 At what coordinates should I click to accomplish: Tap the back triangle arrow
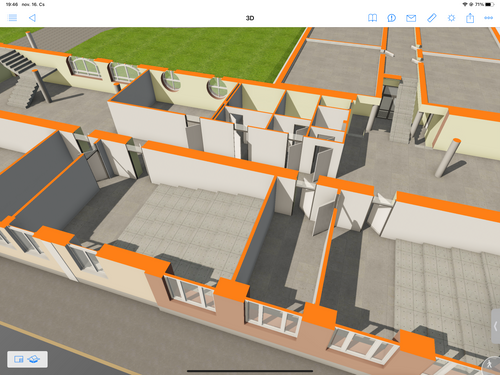pos(32,18)
